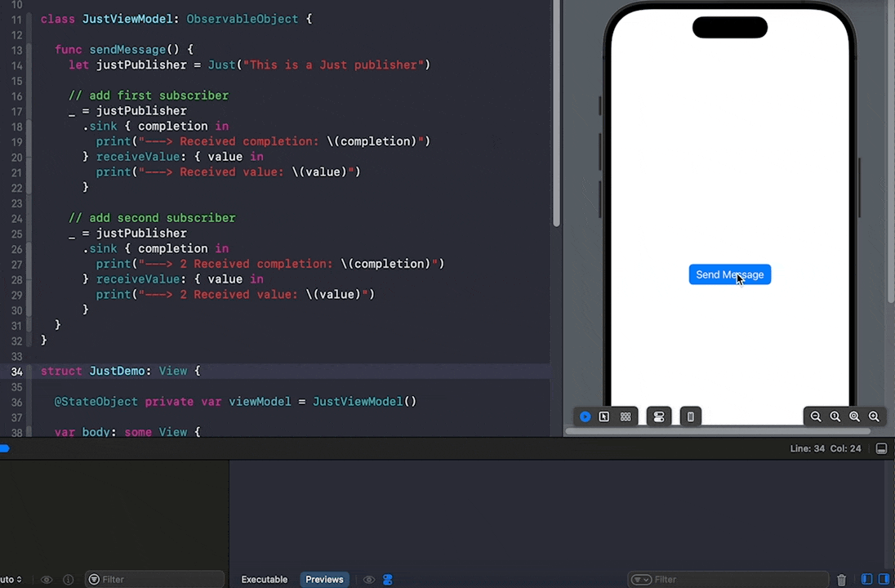The image size is (895, 588).
Task: Focus the console Filter field
Action: [x=728, y=580]
